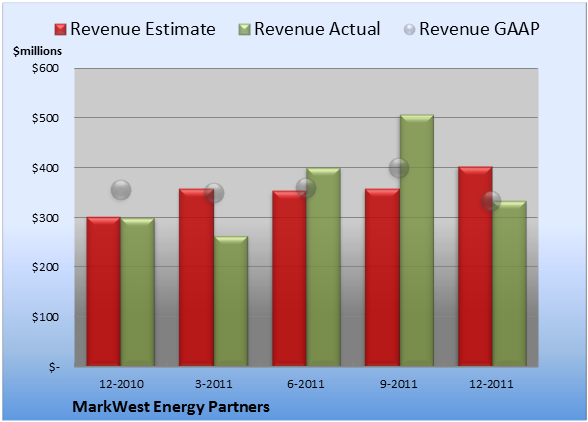Select the tall green actual bar for 9-2011
This screenshot has height=422, width=588.
pos(417,240)
